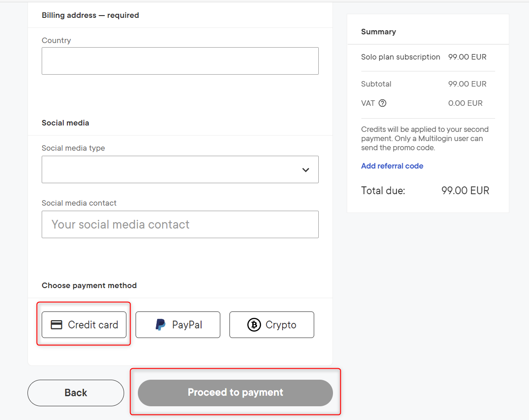Click the Social media type label
The width and height of the screenshot is (529, 420).
(x=73, y=148)
